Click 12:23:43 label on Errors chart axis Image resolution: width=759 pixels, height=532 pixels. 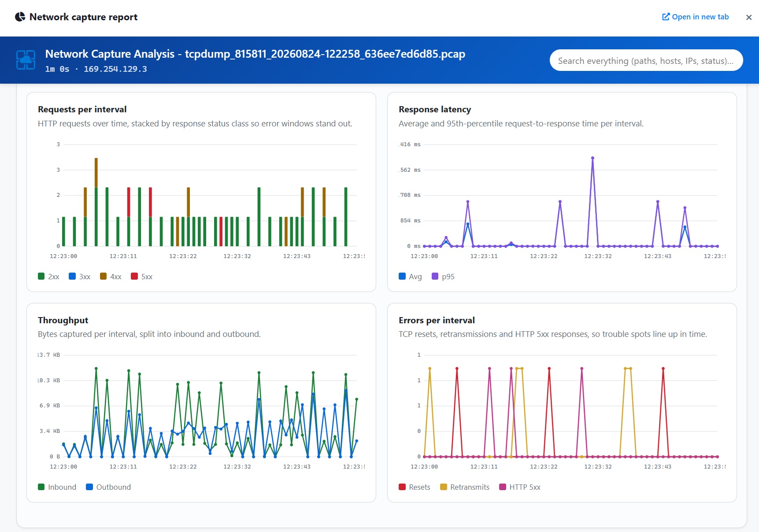pos(657,467)
